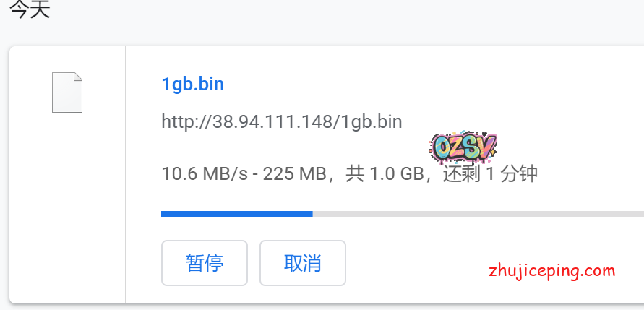This screenshot has width=644, height=310.
Task: Click the folded corner of file icon
Action: 78,77
